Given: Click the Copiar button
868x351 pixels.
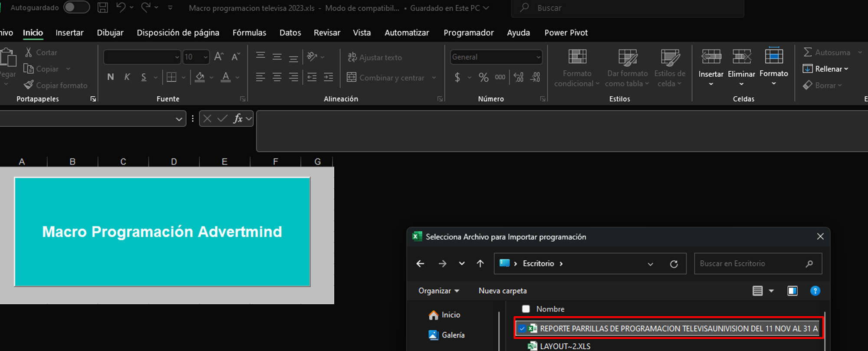Looking at the screenshot, I should [x=41, y=69].
